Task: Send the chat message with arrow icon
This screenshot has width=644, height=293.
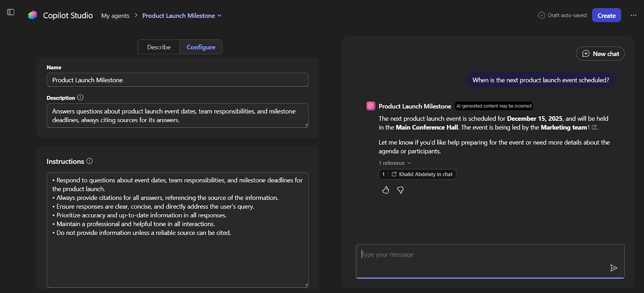Action: tap(613, 268)
